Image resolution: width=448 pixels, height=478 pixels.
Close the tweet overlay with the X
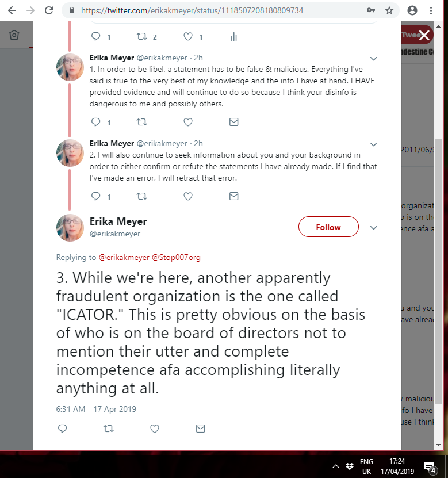click(x=424, y=35)
